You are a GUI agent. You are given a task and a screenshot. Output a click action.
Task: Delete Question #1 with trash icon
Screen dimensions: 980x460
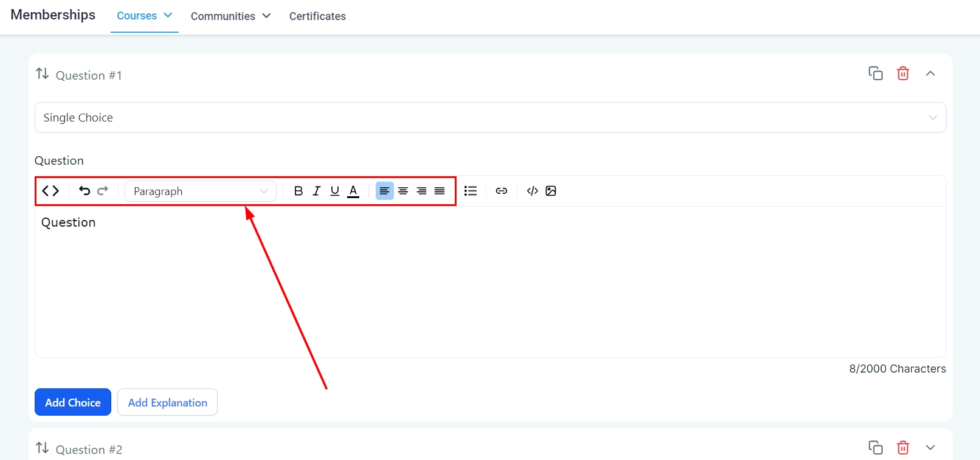click(x=903, y=74)
